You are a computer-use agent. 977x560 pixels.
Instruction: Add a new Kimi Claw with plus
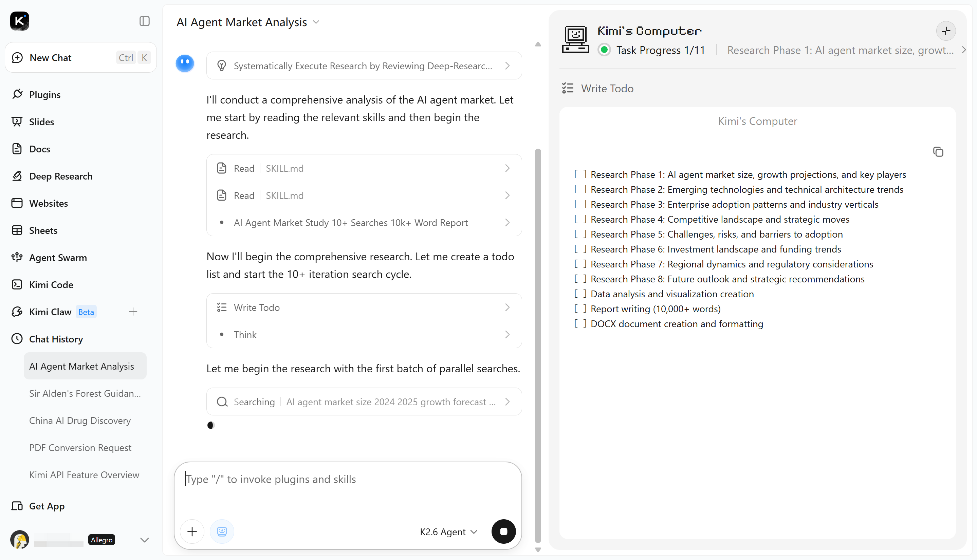pos(133,312)
